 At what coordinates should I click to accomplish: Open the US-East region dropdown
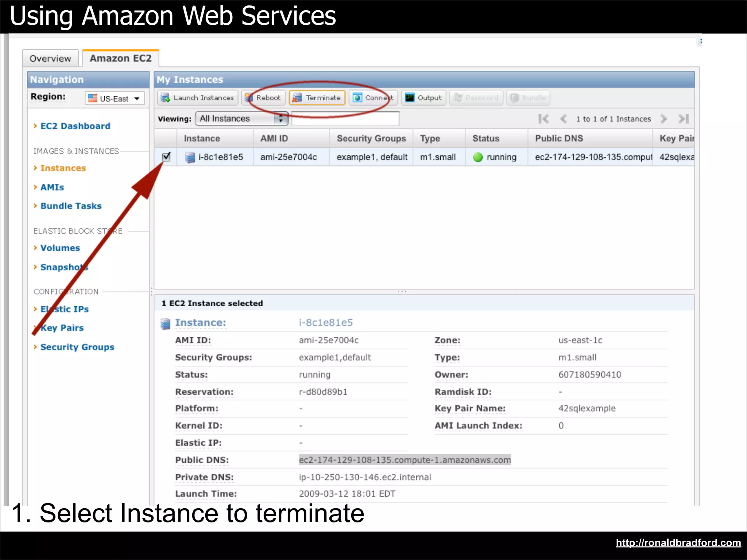point(115,98)
